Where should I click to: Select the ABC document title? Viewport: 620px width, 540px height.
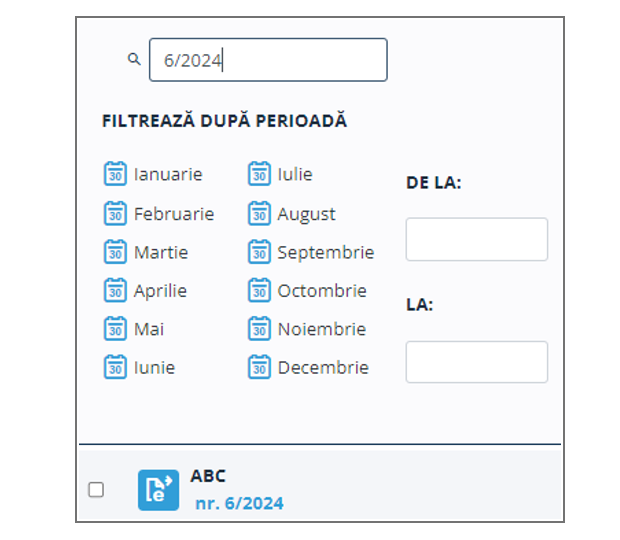(208, 476)
